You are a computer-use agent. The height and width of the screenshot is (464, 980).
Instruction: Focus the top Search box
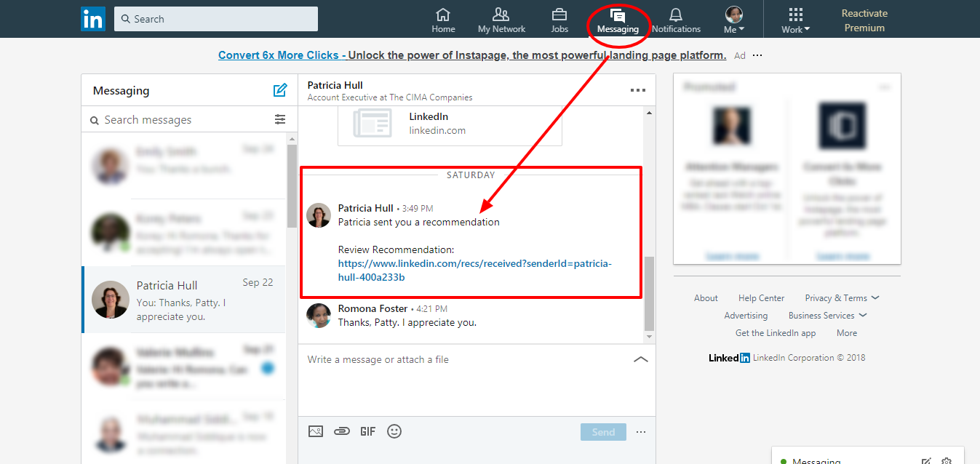[x=216, y=19]
